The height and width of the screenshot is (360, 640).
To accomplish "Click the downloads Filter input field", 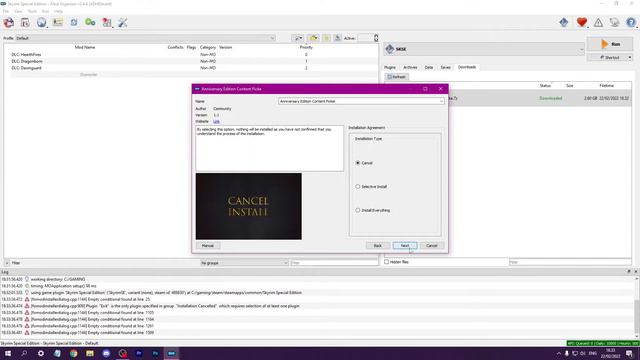I will pos(570,262).
